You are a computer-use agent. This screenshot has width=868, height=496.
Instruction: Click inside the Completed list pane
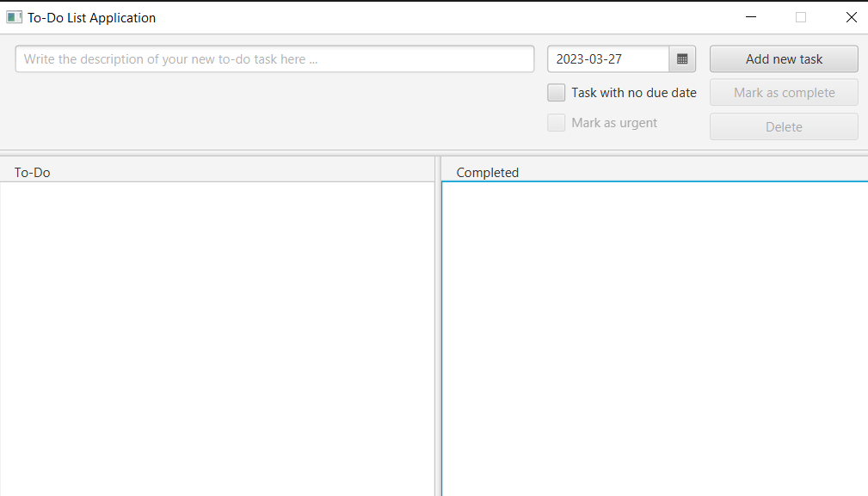pos(655,339)
